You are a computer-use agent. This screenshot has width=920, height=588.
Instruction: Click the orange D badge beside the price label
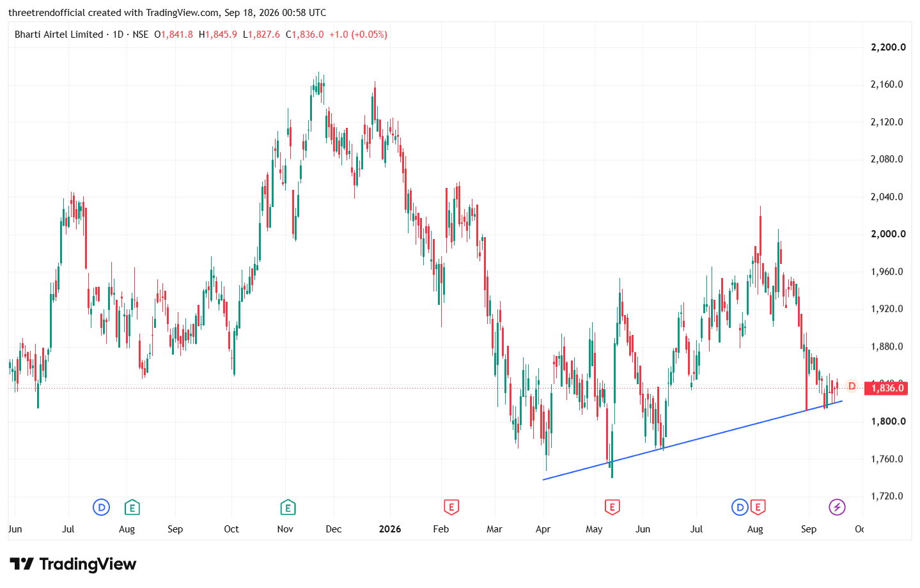click(x=852, y=386)
